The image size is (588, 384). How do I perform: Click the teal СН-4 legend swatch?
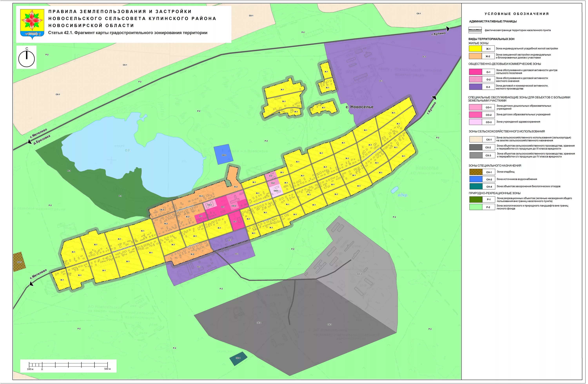pyautogui.click(x=476, y=187)
